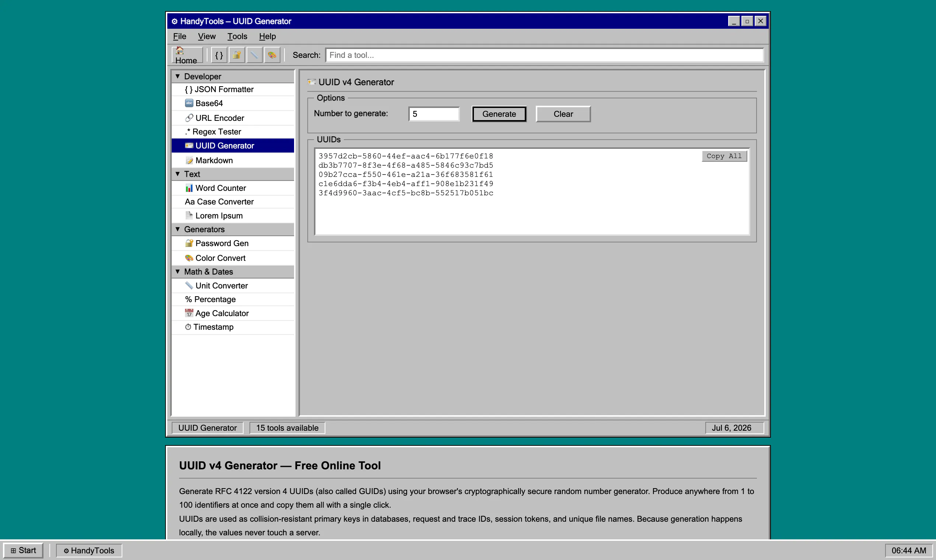936x560 pixels.
Task: Open the Base64 tool
Action: [233, 104]
